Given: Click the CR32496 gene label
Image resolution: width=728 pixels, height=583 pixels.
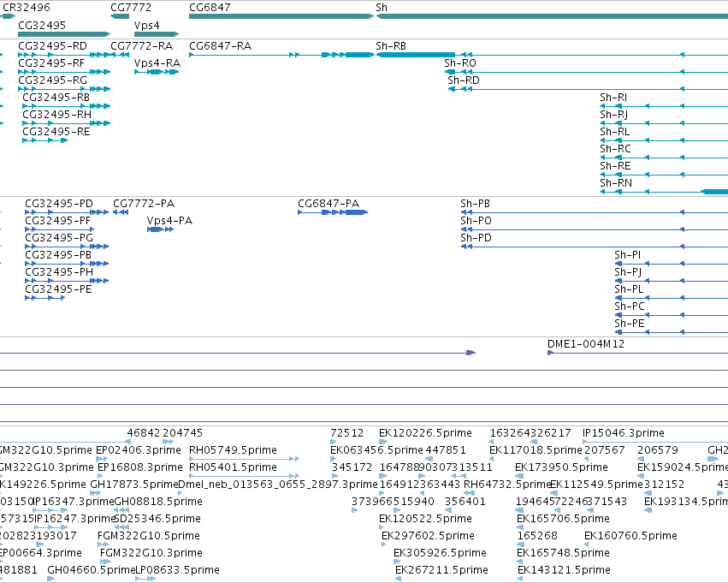Looking at the screenshot, I should tap(27, 8).
